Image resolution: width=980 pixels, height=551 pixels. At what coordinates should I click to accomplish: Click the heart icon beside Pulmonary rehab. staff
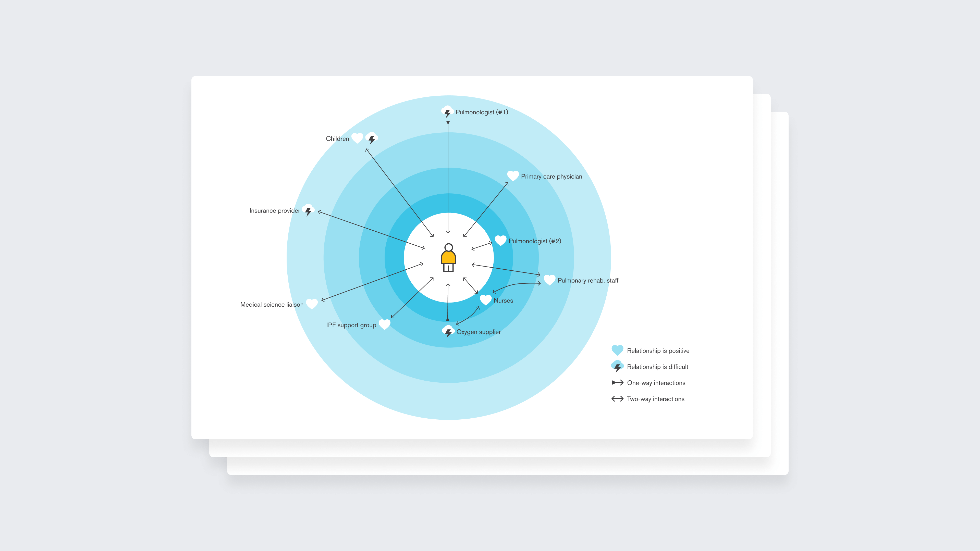click(549, 280)
